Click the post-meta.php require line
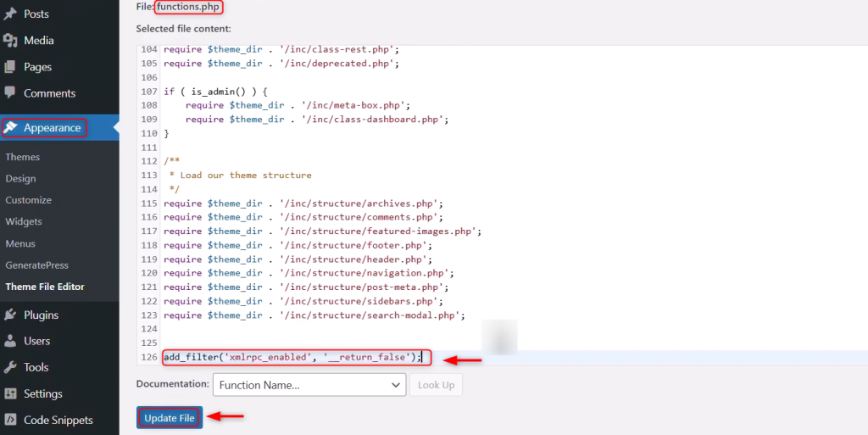Viewport: 868px width, 435px height. pos(306,287)
